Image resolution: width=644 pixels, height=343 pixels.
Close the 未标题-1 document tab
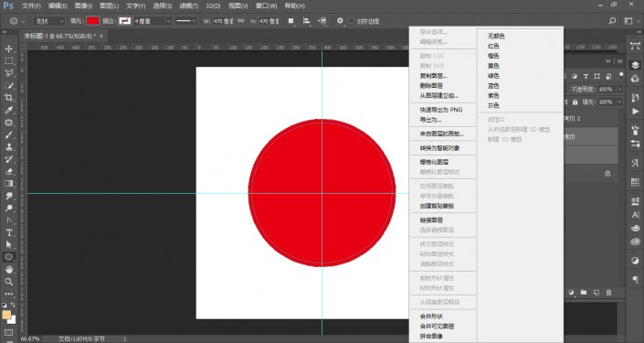(x=101, y=37)
